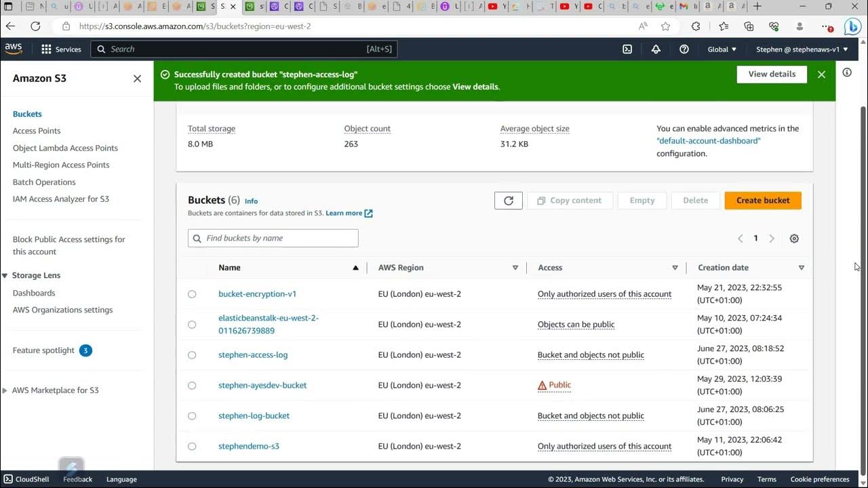The image size is (868, 488).
Task: Add page to favorites star icon
Action: tap(665, 26)
